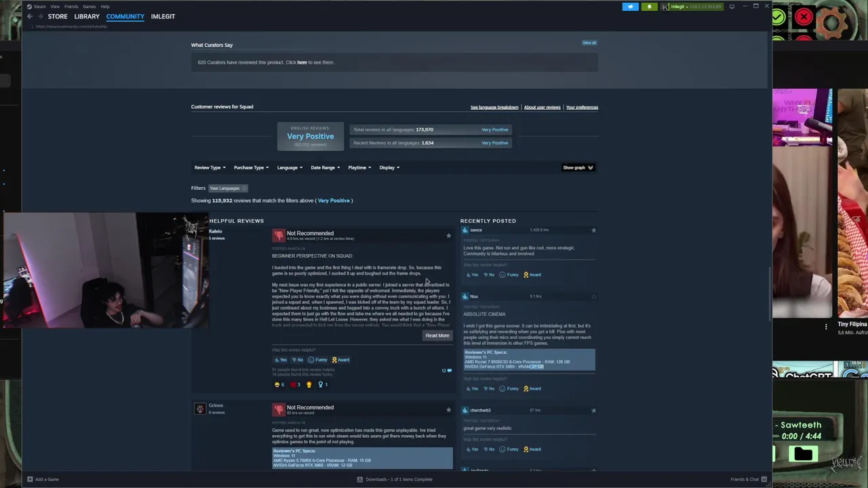
Task: Go forward with the Steam forward arrow
Action: [x=40, y=16]
